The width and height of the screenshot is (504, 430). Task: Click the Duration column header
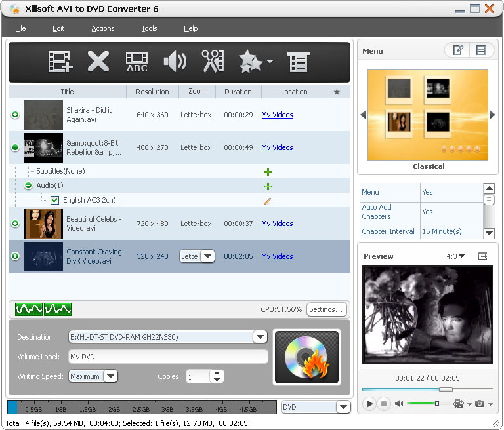click(238, 92)
